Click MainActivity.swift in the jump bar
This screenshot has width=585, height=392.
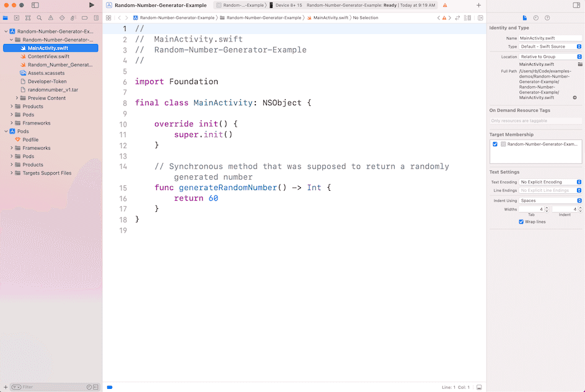pyautogui.click(x=330, y=18)
